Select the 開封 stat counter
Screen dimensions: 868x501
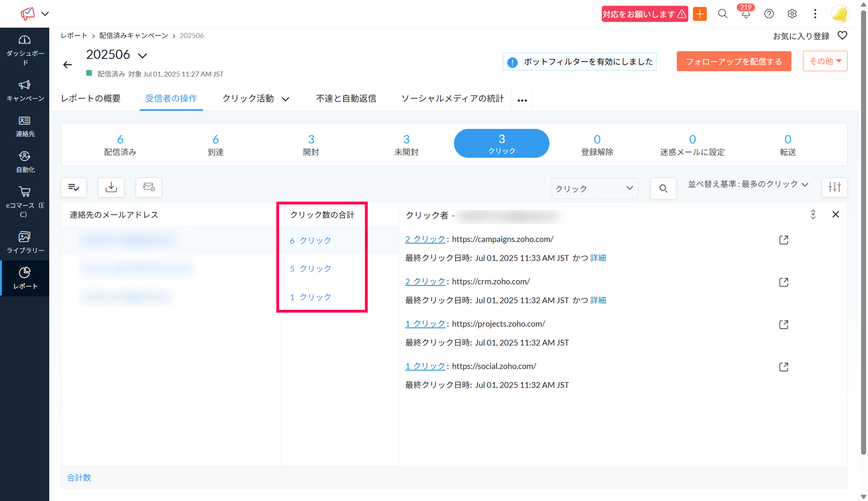tap(311, 145)
